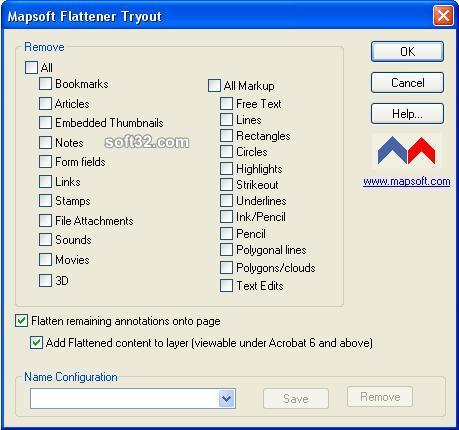Screen dimensions: 459x430
Task: Enable the Bookmarks checkbox
Action: [x=45, y=83]
